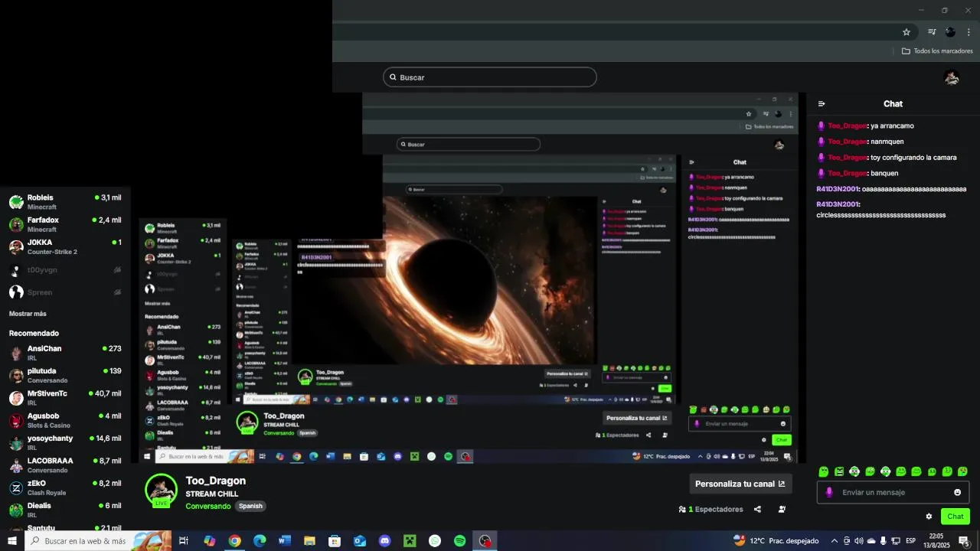Open File Explorer from the taskbar
The height and width of the screenshot is (551, 980).
[x=309, y=541]
